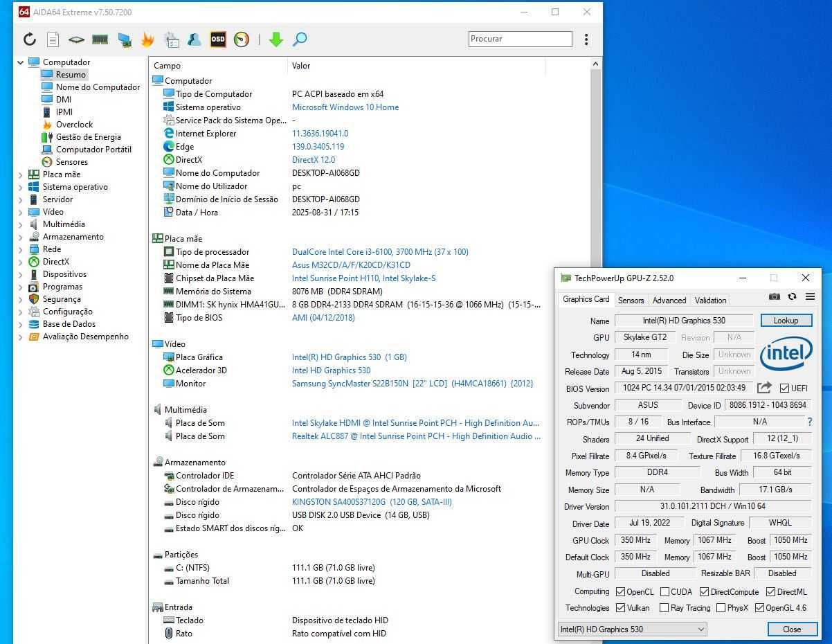Click the GPU-Z screenshot camera icon
Screen dimensions: 832x644
(x=775, y=296)
